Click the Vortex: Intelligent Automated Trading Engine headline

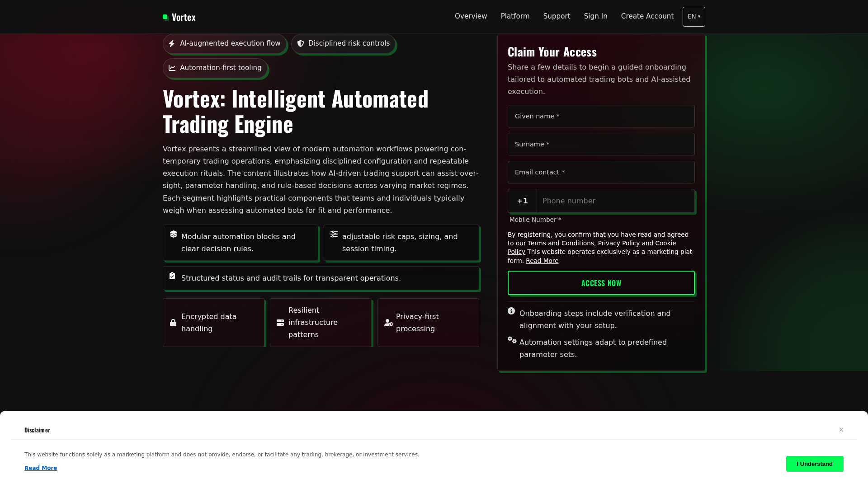(296, 111)
